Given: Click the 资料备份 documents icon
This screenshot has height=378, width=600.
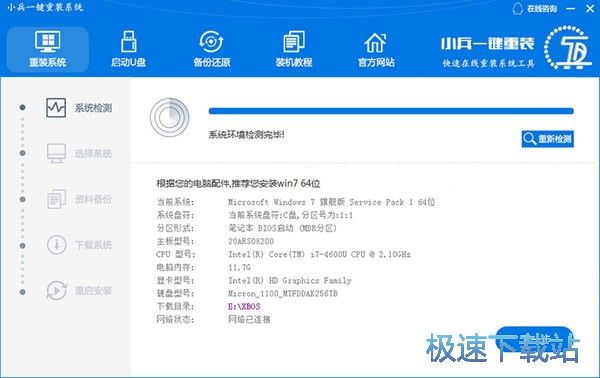Looking at the screenshot, I should (56, 199).
